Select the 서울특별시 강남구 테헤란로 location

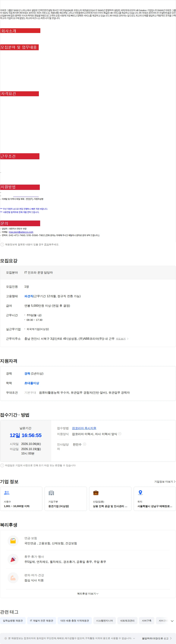[x=155, y=506]
